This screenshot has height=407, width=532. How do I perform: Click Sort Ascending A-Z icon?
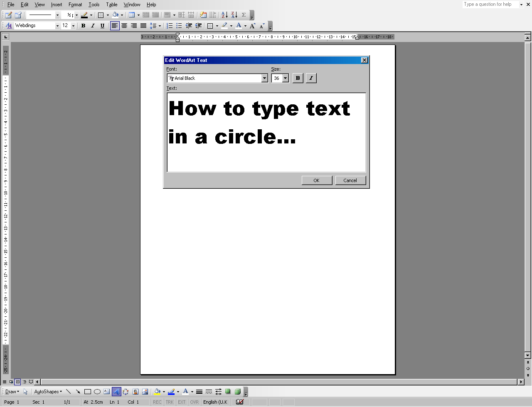224,15
